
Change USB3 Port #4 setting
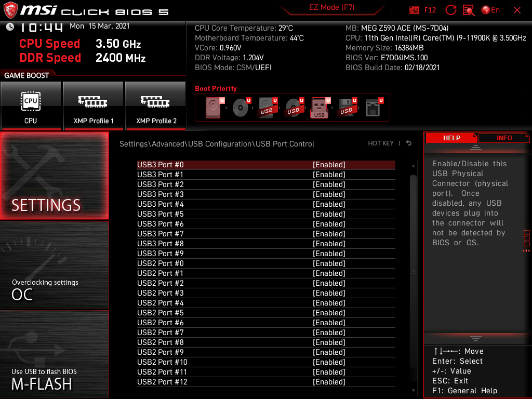(266, 204)
